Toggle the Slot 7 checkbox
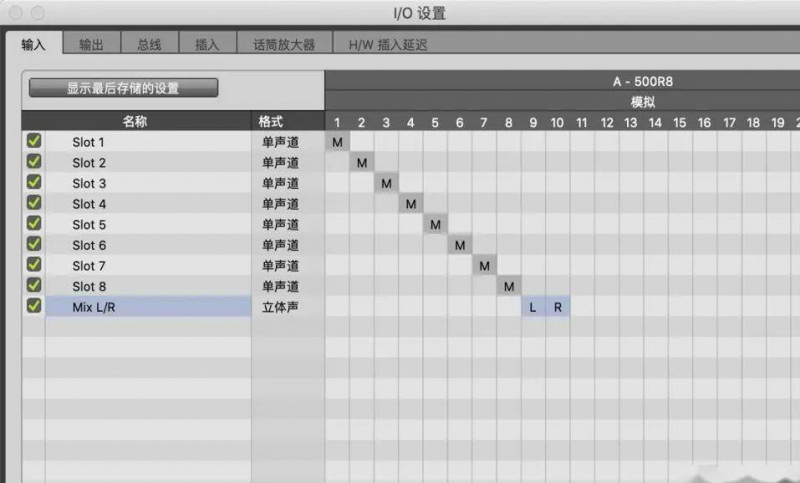 click(34, 265)
